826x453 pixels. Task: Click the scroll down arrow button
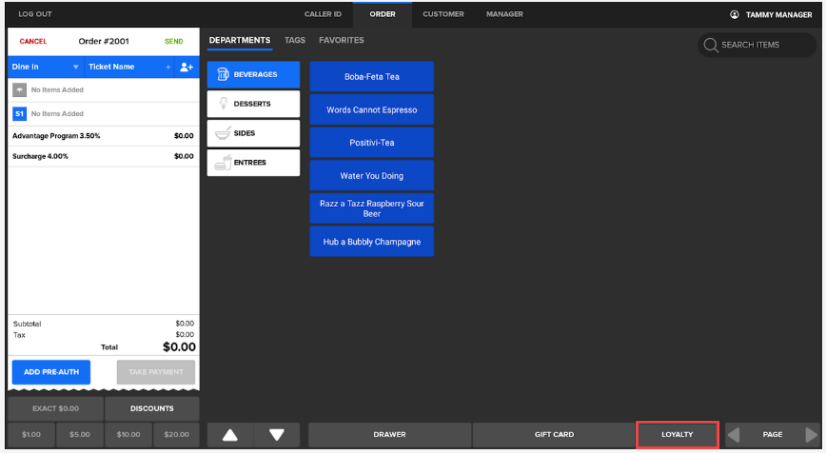coord(277,435)
